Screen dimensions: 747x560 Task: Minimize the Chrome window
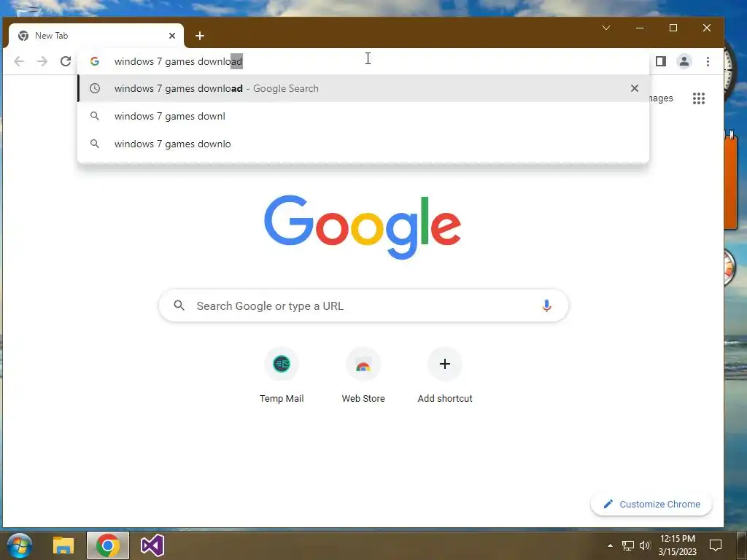(x=640, y=28)
